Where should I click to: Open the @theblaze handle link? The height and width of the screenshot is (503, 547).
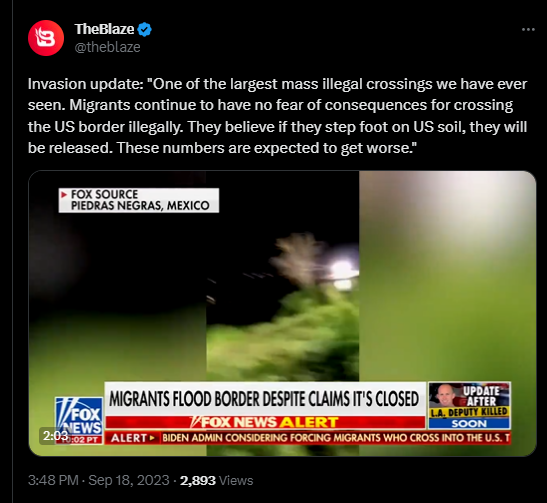tap(107, 47)
